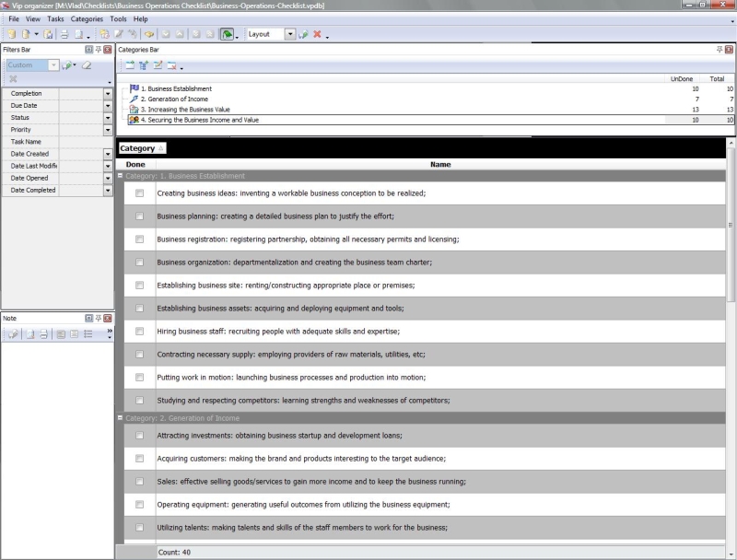Click the pin icon on Categories Bar

click(x=719, y=49)
